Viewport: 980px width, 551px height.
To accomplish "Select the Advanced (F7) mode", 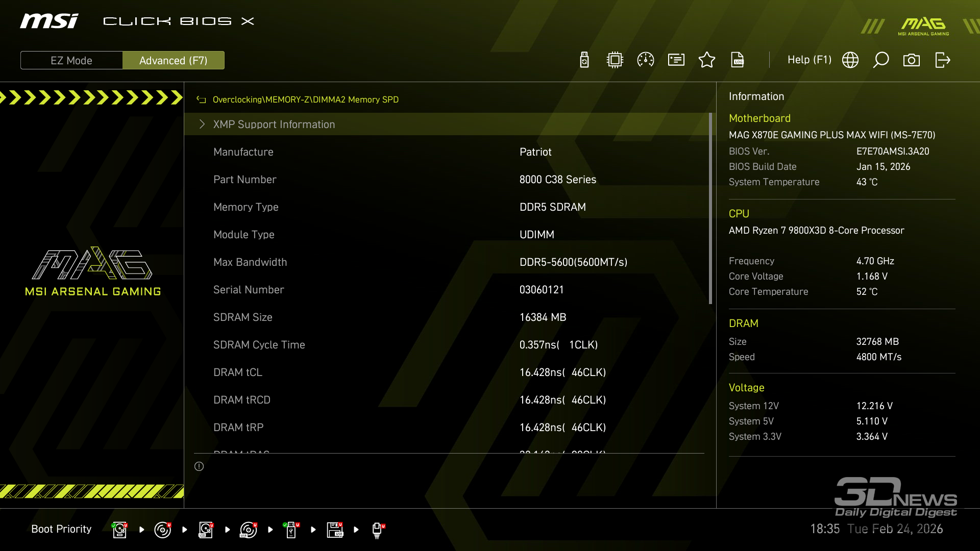I will pyautogui.click(x=174, y=60).
